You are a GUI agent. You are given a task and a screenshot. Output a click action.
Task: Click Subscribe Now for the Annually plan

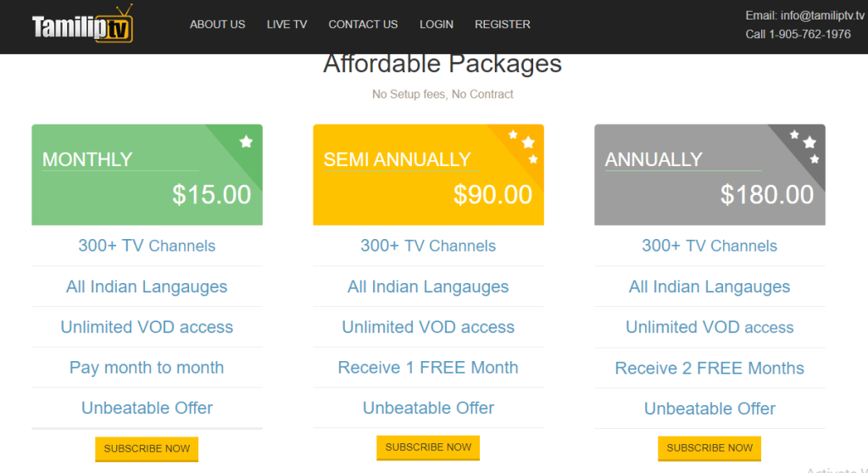[x=709, y=448]
